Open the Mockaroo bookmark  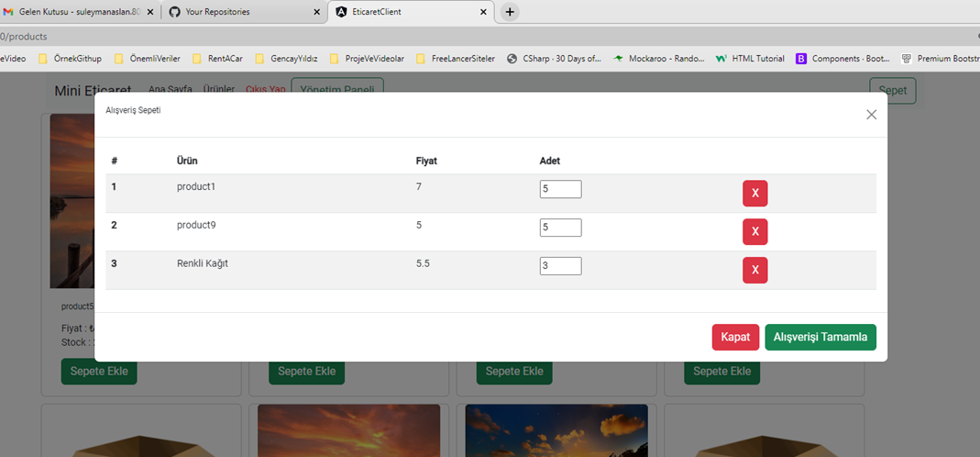pyautogui.click(x=659, y=59)
